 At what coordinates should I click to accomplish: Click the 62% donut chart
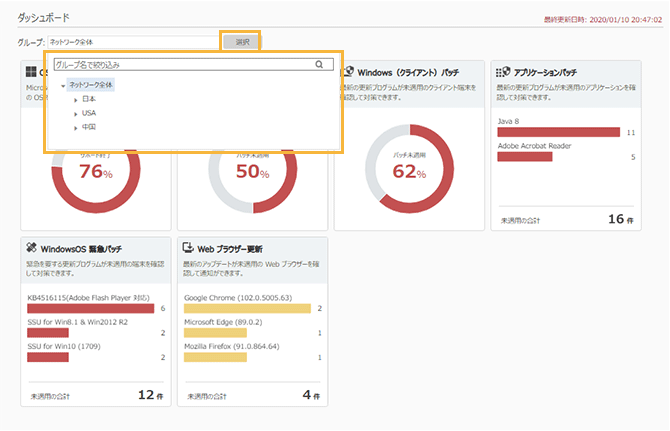402,170
